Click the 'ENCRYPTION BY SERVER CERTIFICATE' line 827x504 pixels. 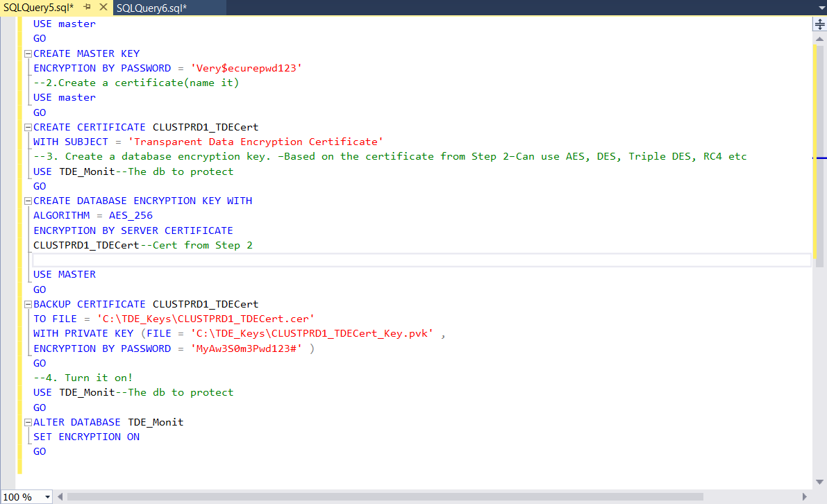pos(133,230)
